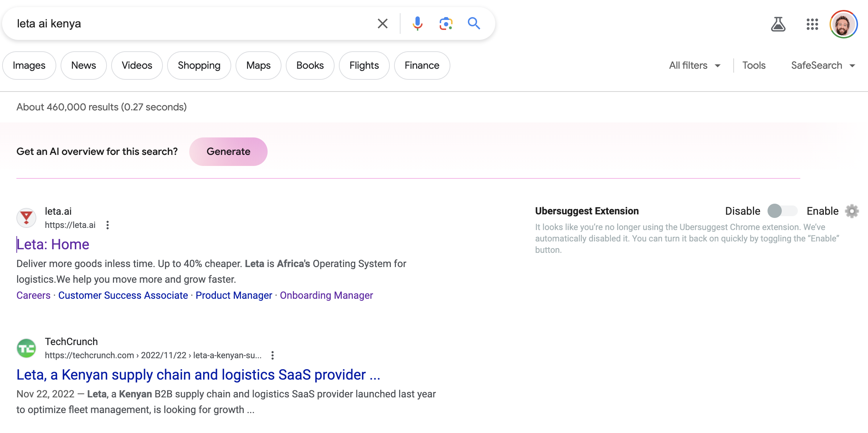868x433 pixels.
Task: Open the SafeSearch dropdown
Action: tap(823, 66)
